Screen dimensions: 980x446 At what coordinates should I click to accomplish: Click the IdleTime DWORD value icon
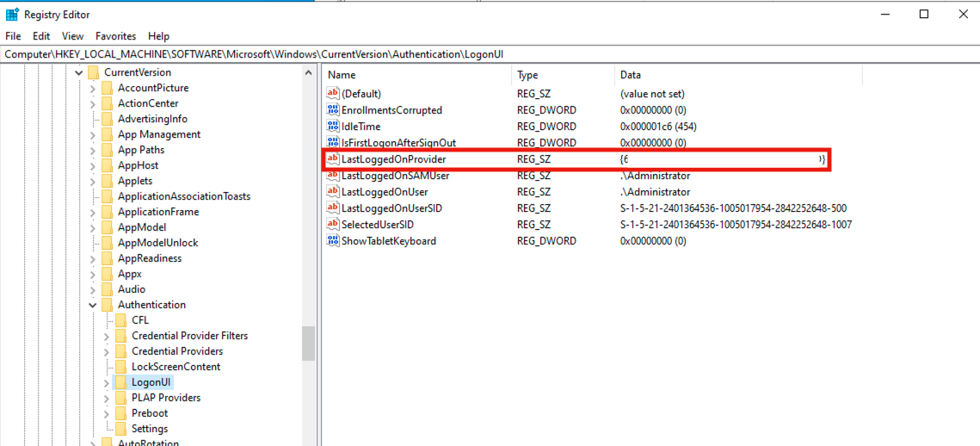(333, 127)
